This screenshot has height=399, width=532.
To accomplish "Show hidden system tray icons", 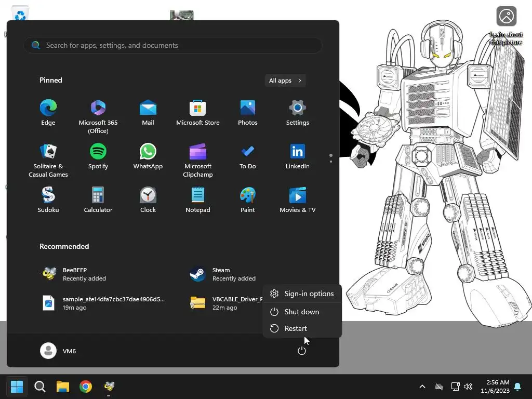I will (x=422, y=387).
